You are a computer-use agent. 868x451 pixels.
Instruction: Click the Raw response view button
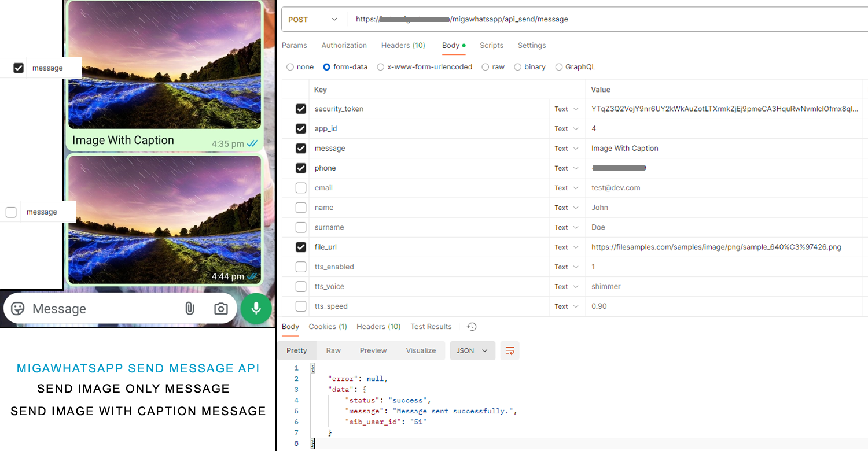(x=333, y=350)
